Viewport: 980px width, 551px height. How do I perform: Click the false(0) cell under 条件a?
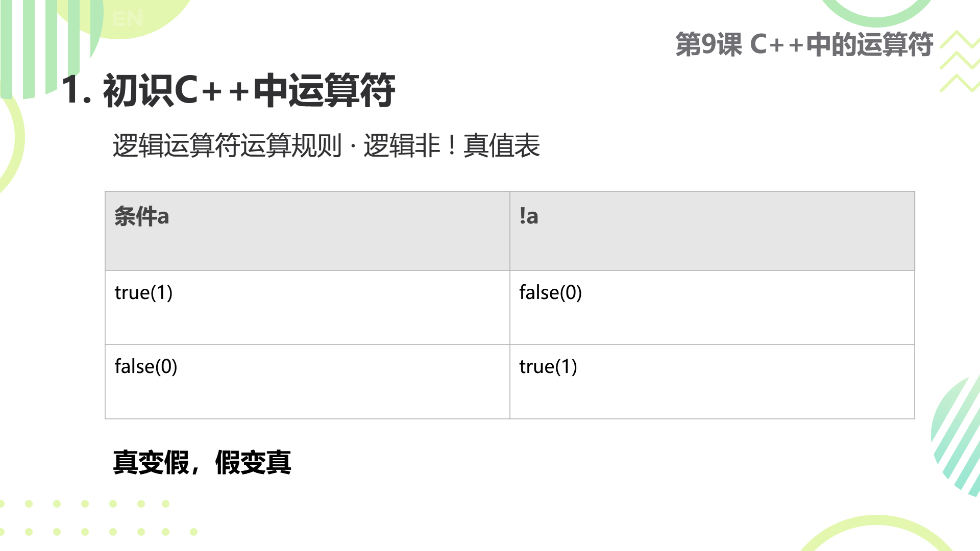307,382
